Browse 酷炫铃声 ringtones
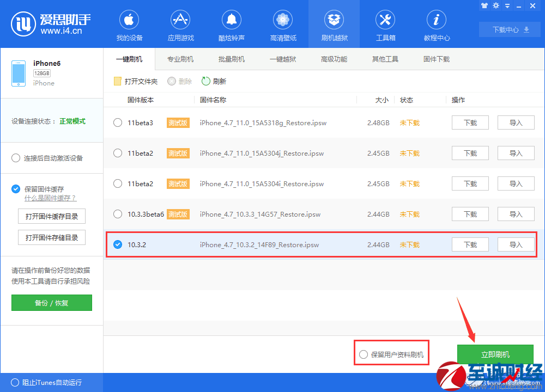Screen dimensions: 545x392 [x=231, y=24]
